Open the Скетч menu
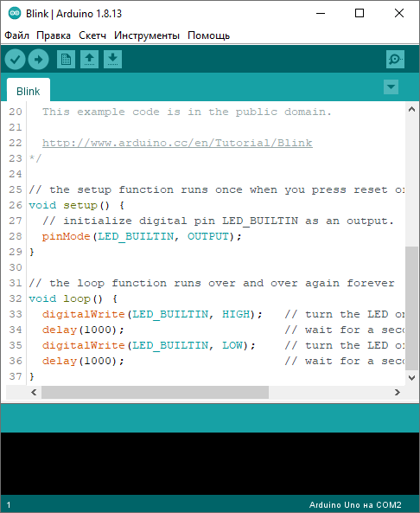 pos(92,35)
